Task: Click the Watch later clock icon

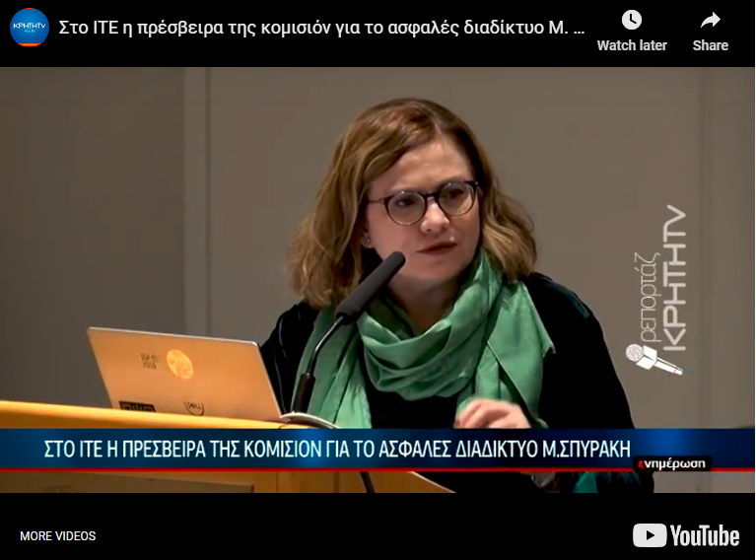Action: click(x=632, y=21)
